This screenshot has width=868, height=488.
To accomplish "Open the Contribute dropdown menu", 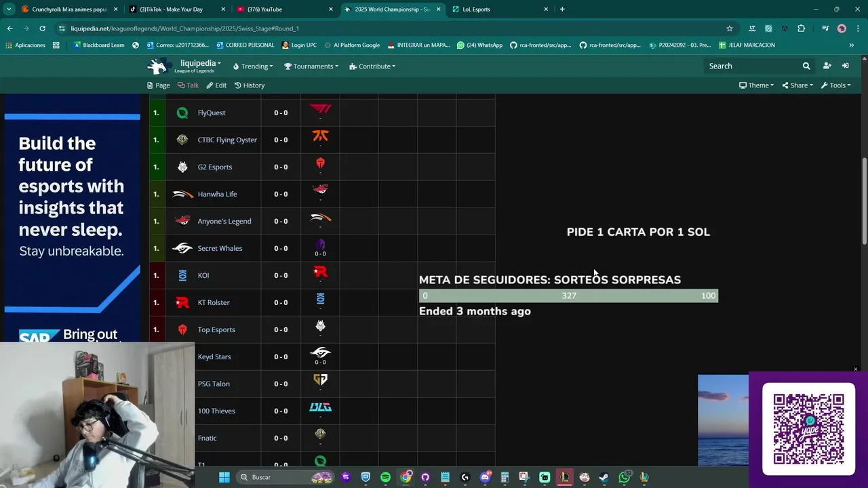I will click(372, 66).
